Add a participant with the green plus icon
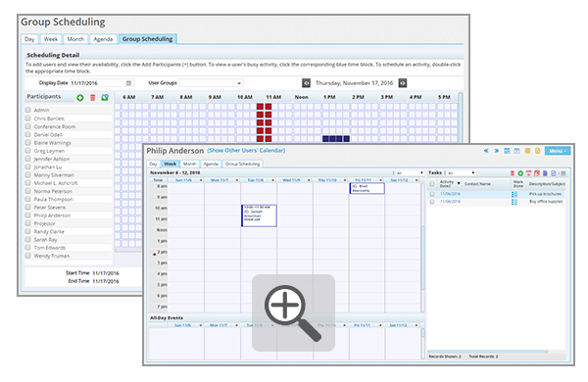 tap(80, 98)
